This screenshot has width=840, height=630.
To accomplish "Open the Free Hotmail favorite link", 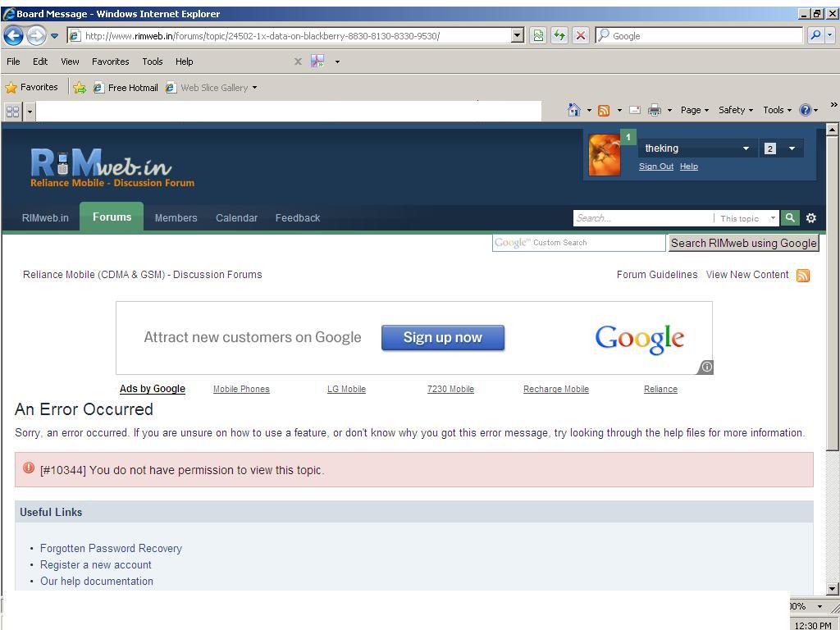I will coord(126,87).
